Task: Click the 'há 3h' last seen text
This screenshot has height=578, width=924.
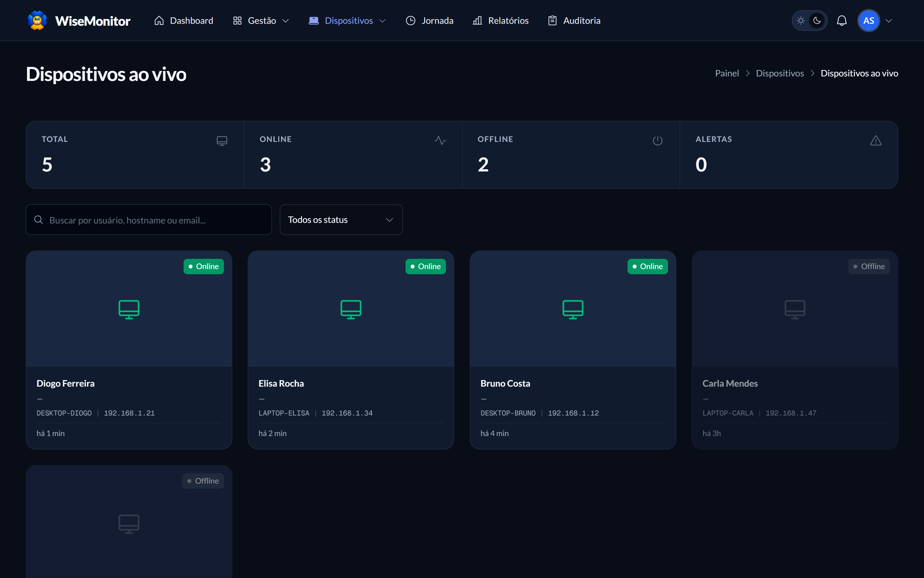Action: coord(712,433)
